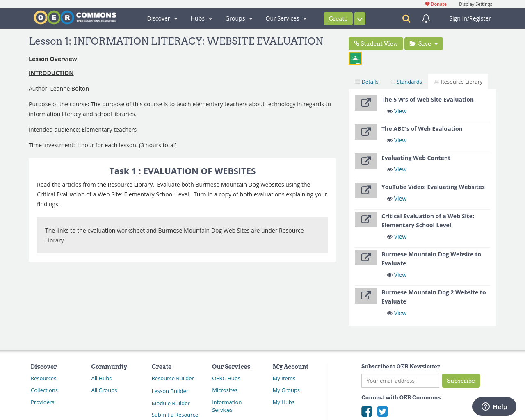
Task: Click the Student View button
Action: [376, 43]
